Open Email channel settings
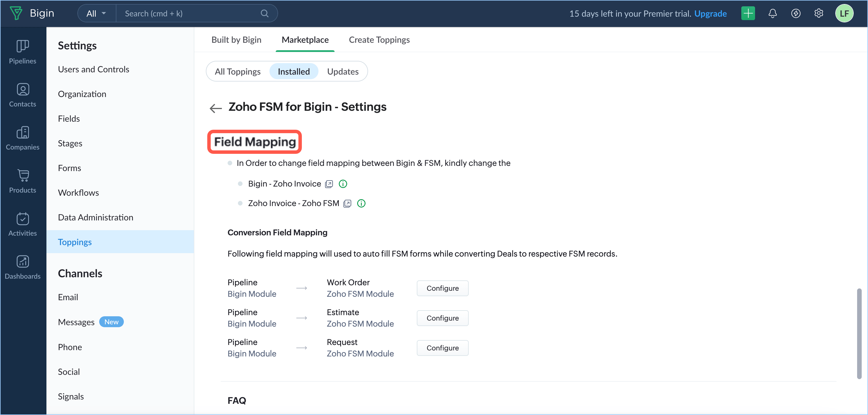Image resolution: width=868 pixels, height=415 pixels. [x=68, y=297]
